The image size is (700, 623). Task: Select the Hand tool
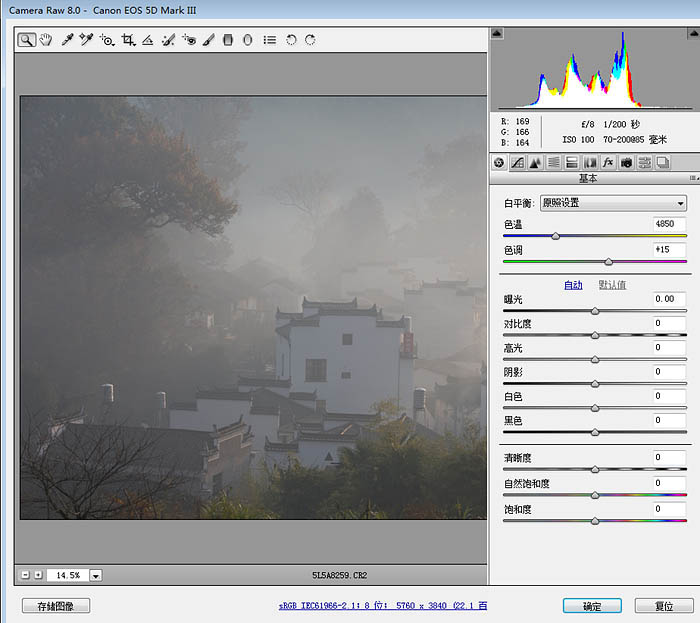pos(46,40)
